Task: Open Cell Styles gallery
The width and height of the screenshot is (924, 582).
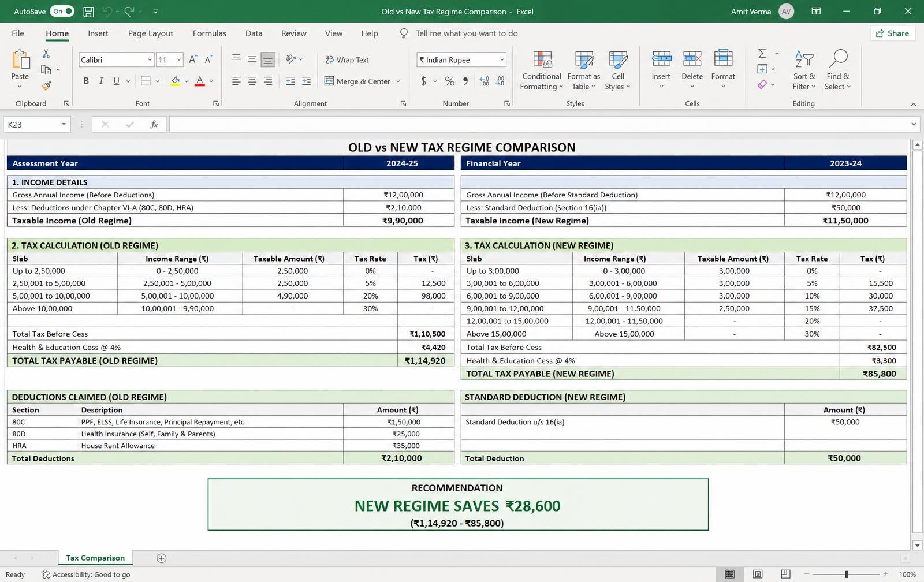Action: pos(618,70)
